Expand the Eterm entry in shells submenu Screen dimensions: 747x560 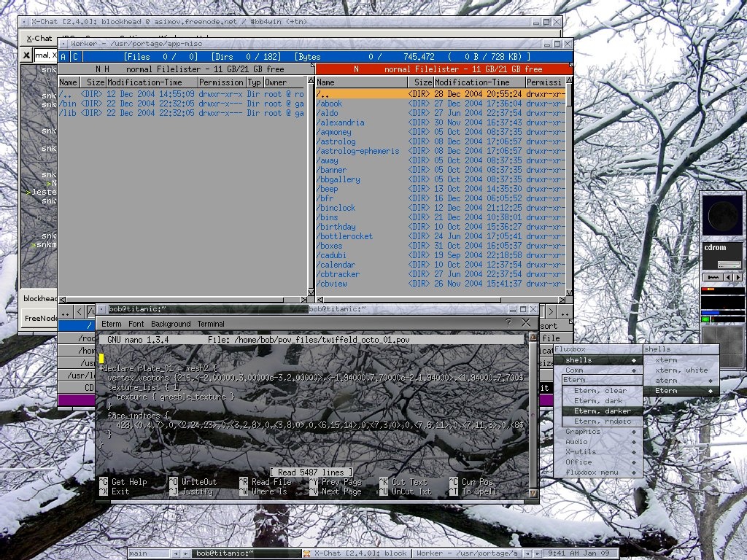coord(681,391)
